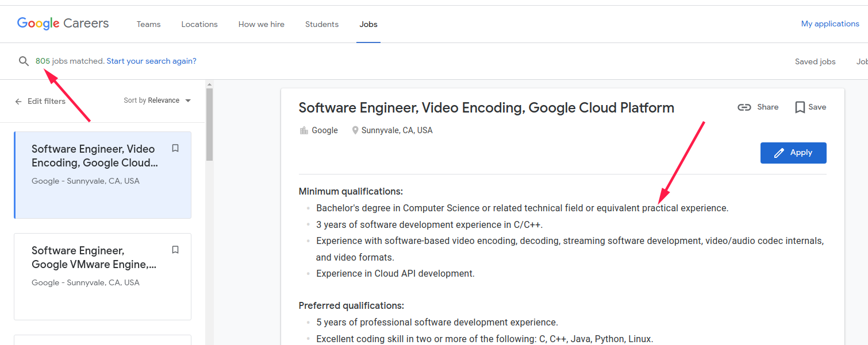This screenshot has height=345, width=868.
Task: Select the Students navigation item
Action: [x=322, y=24]
